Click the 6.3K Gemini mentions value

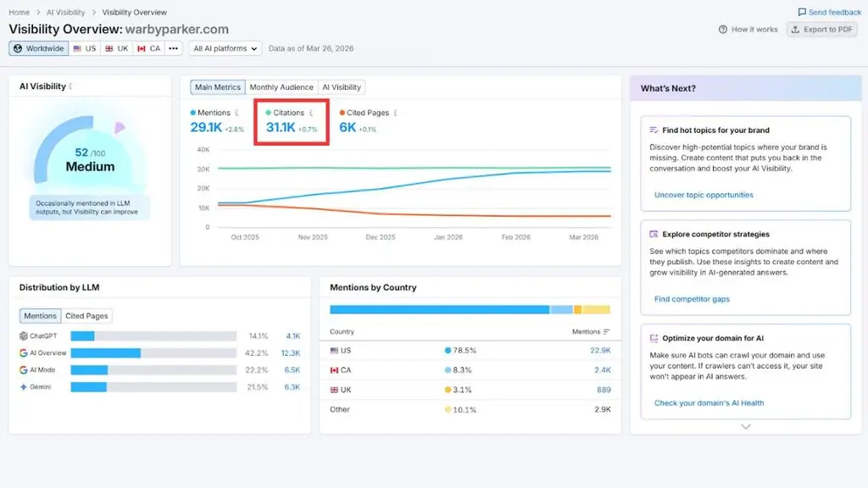pyautogui.click(x=292, y=386)
